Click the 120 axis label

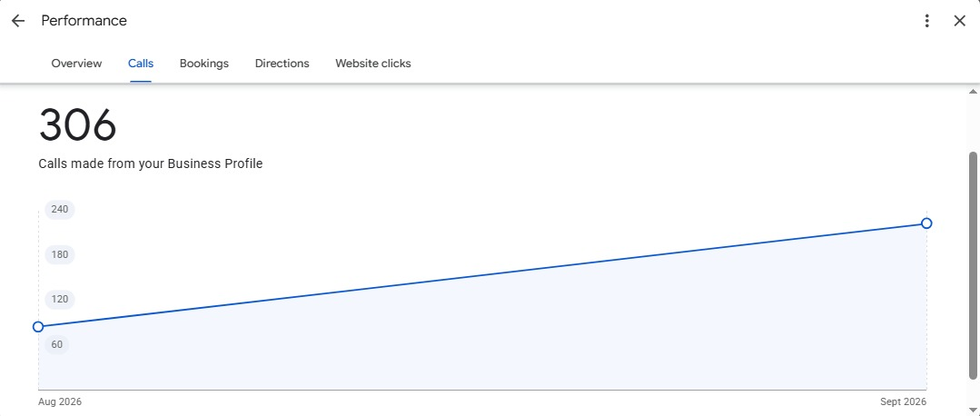(x=60, y=299)
